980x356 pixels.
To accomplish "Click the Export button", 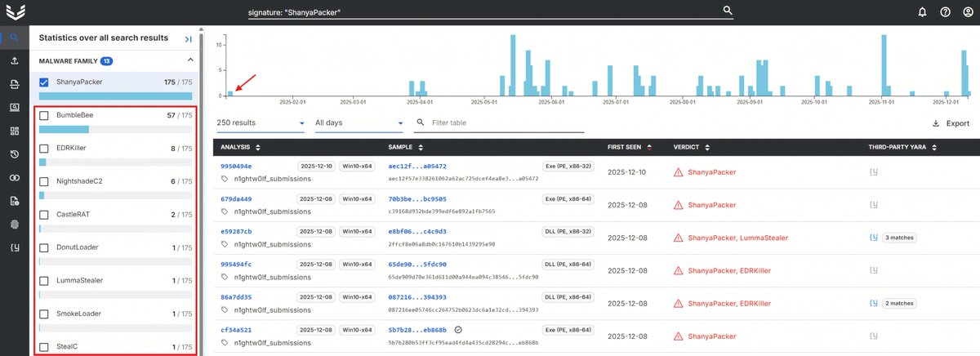I will point(951,123).
